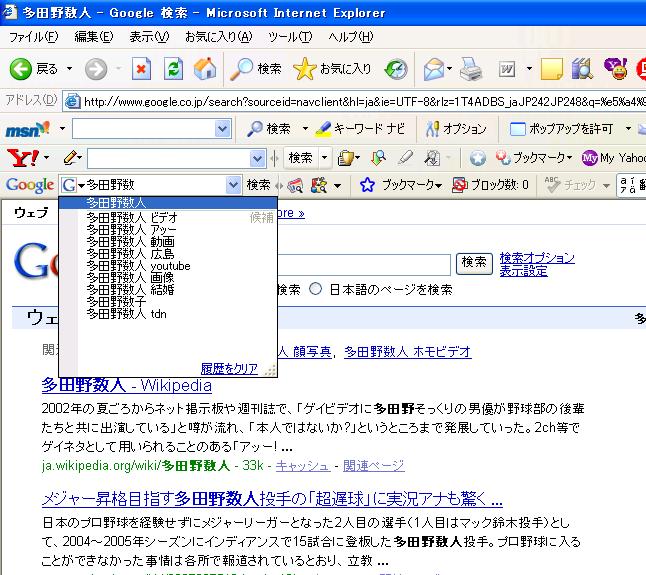Open the 編集(E) menu
Screen dimensions: 646x575
94,37
